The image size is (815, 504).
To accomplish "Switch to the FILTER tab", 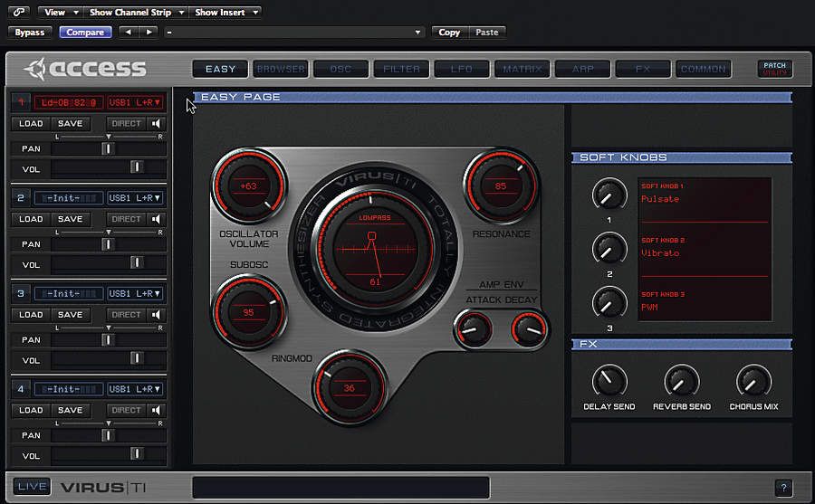I will (x=401, y=69).
